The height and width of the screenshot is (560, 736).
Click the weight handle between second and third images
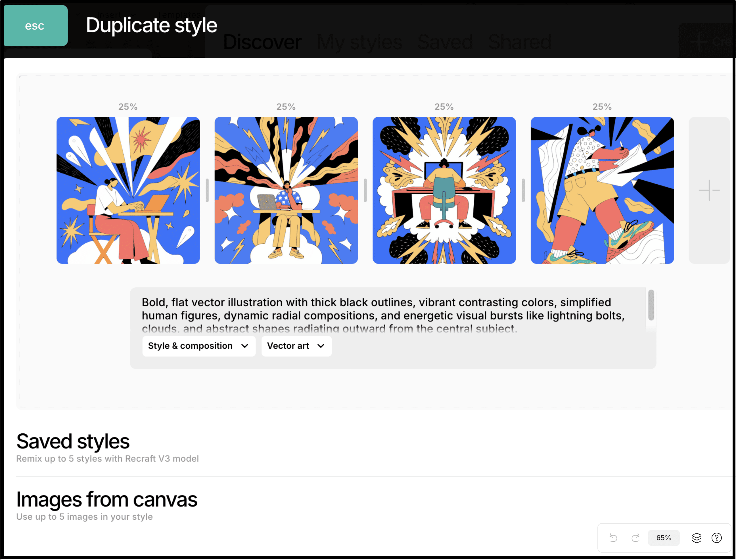[x=365, y=190]
